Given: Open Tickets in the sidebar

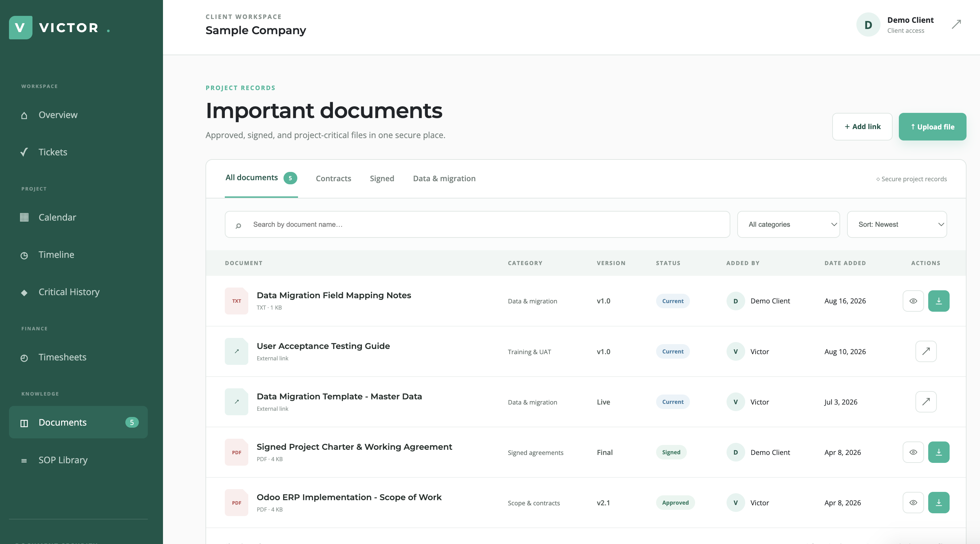Looking at the screenshot, I should (78, 152).
